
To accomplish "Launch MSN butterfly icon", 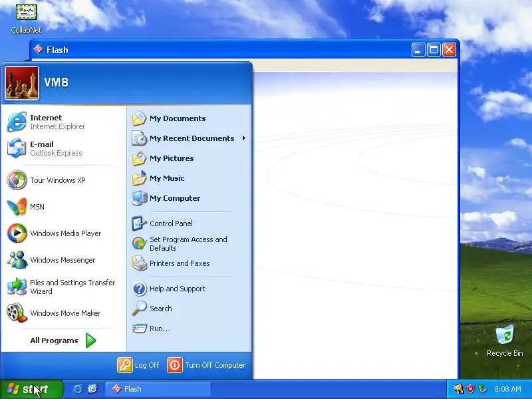I will coord(17,207).
